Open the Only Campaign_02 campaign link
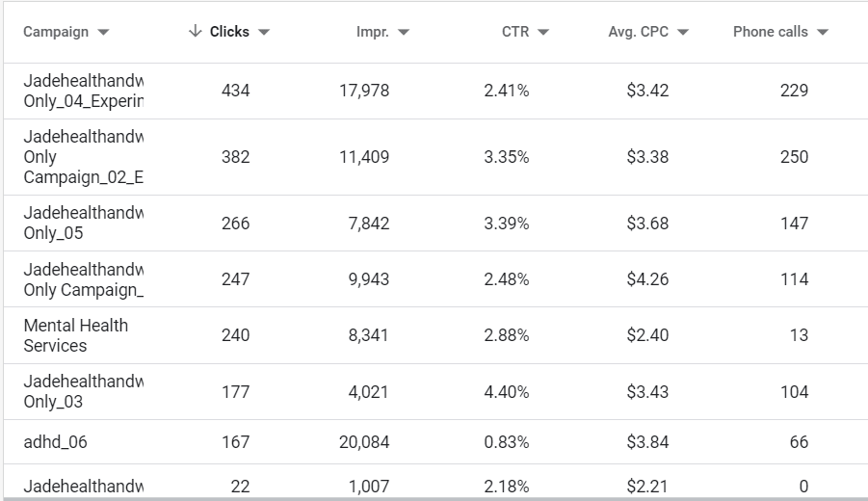Image resolution: width=868 pixels, height=501 pixels. point(83,157)
